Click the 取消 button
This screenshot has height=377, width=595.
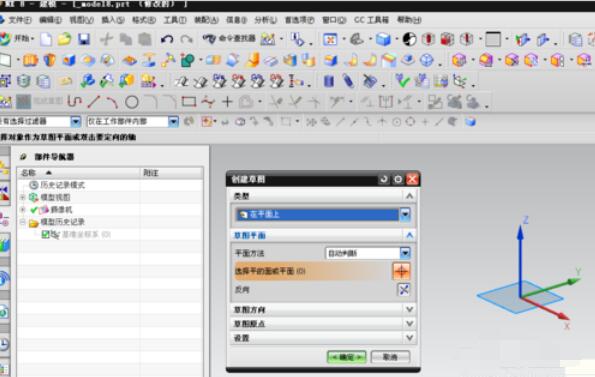390,357
